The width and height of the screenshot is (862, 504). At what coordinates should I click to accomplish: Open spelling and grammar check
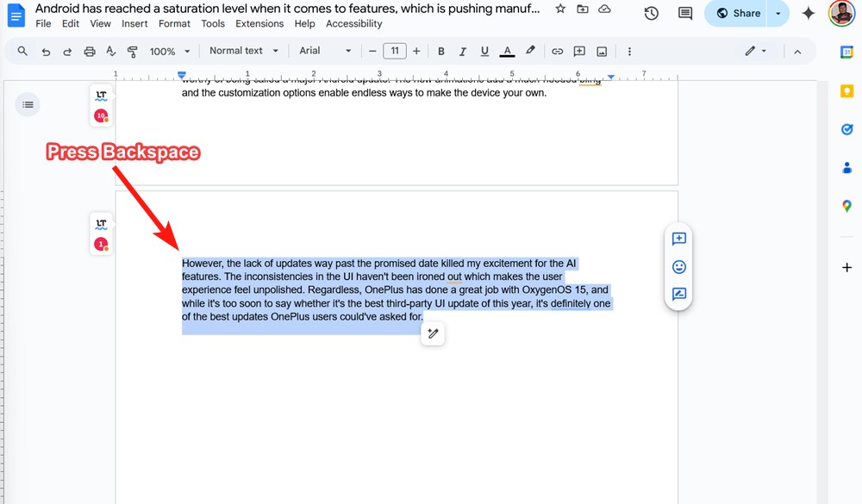[x=110, y=51]
